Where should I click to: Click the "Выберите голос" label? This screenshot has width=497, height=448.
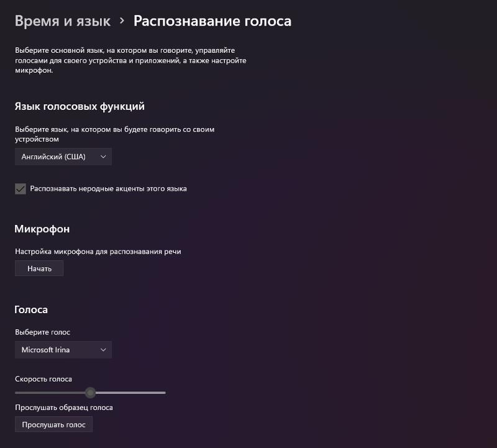coord(42,332)
